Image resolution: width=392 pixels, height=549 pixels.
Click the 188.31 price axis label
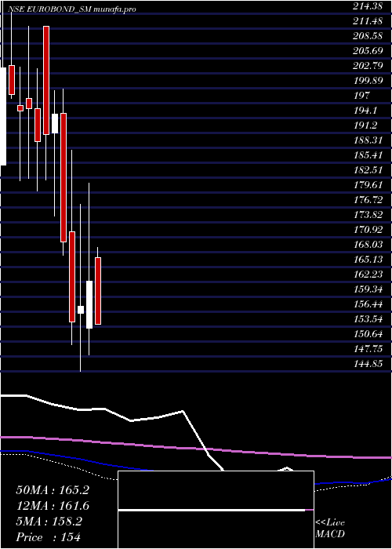click(x=368, y=140)
